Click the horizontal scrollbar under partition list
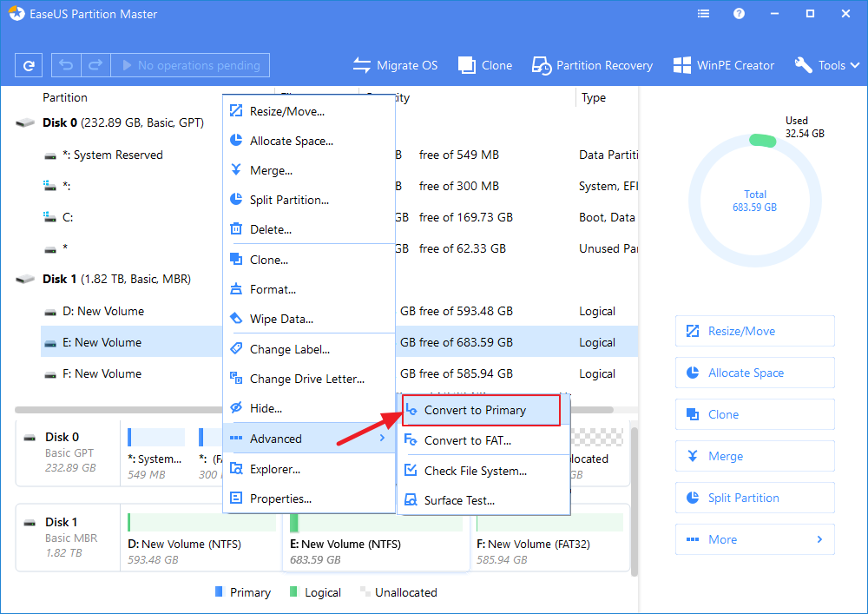 (x=314, y=410)
